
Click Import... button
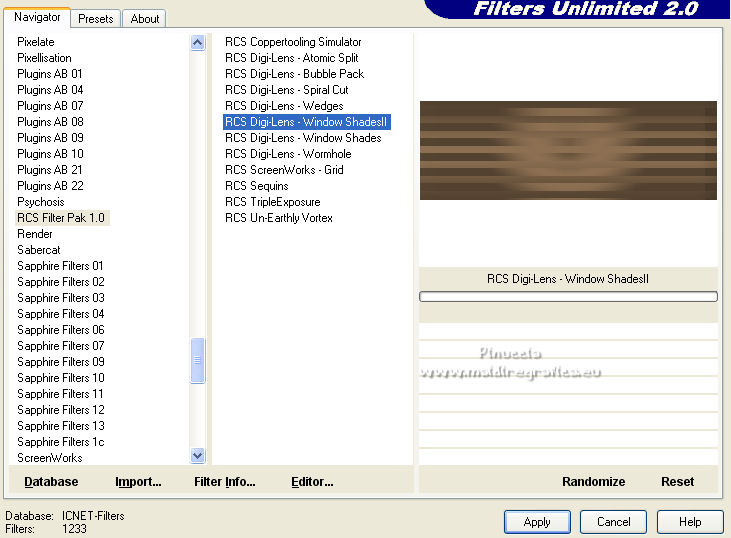pyautogui.click(x=138, y=482)
